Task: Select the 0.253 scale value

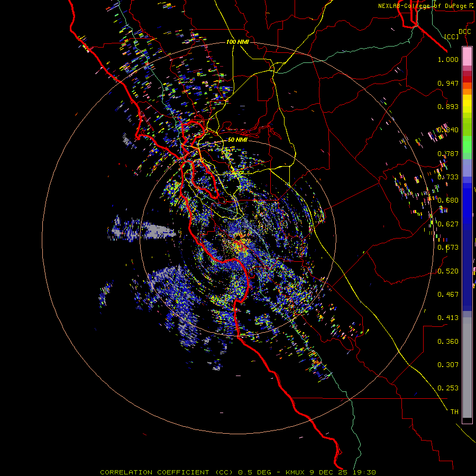Action: coord(448,388)
